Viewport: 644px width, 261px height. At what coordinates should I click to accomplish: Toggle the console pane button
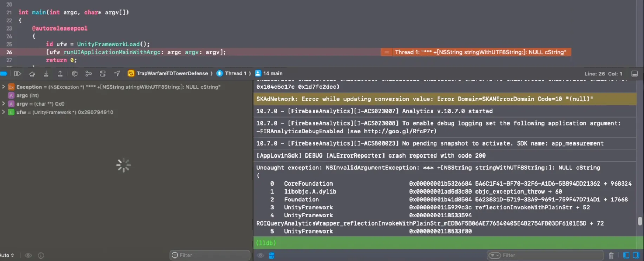pyautogui.click(x=636, y=255)
